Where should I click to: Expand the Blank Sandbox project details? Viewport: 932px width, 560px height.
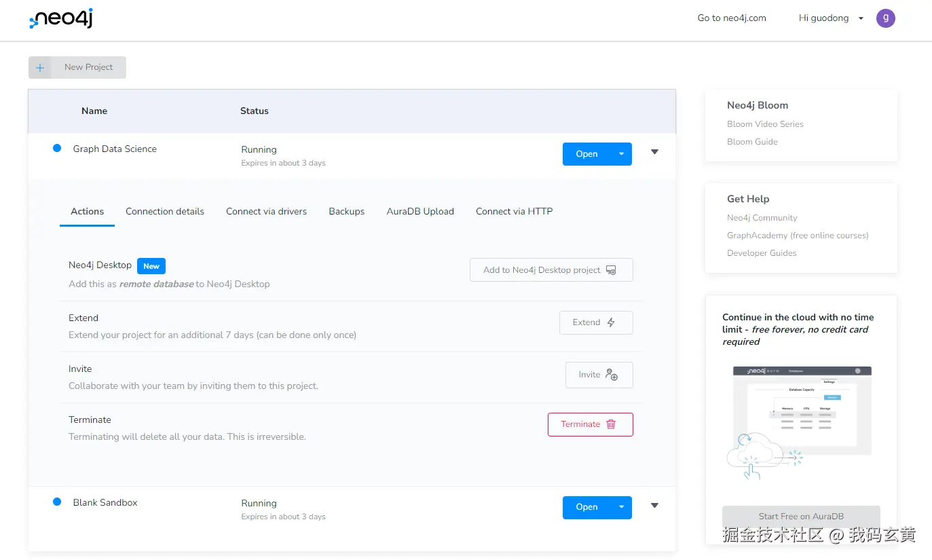tap(654, 505)
